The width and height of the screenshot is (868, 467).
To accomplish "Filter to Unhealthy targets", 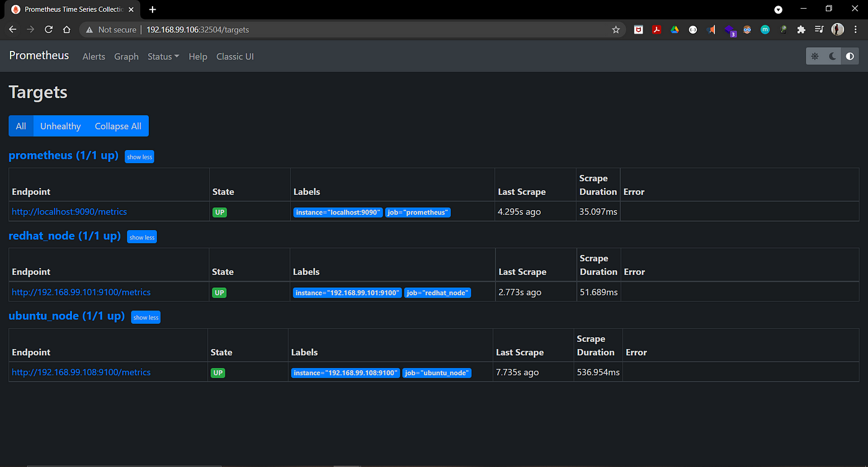I will tap(60, 126).
